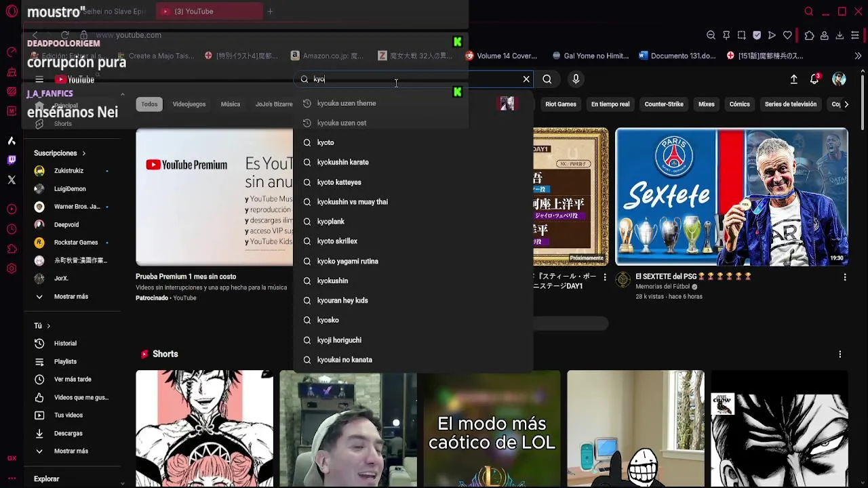Choose suggestion kyokushin vs muay thai
This screenshot has height=488, width=868.
click(414, 202)
